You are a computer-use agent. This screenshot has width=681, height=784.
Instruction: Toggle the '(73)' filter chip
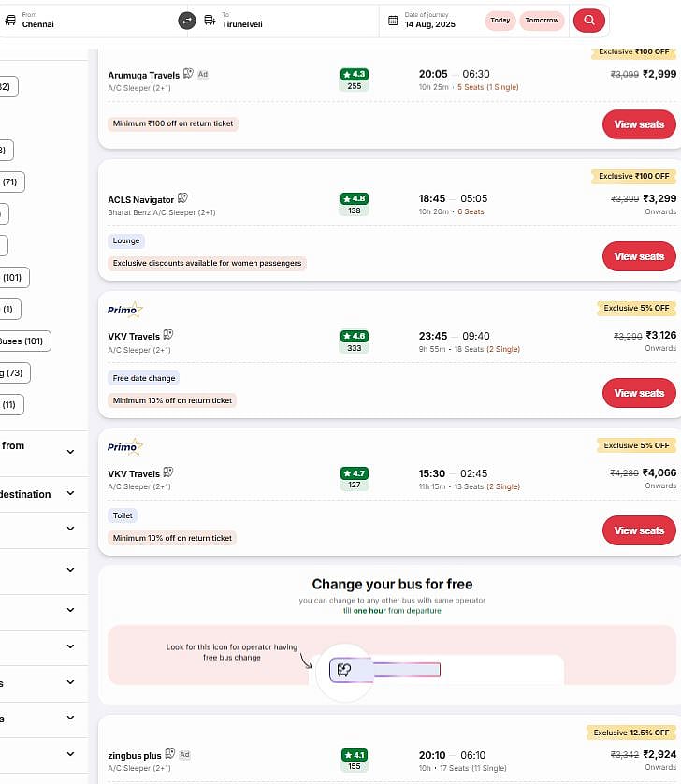pos(15,373)
